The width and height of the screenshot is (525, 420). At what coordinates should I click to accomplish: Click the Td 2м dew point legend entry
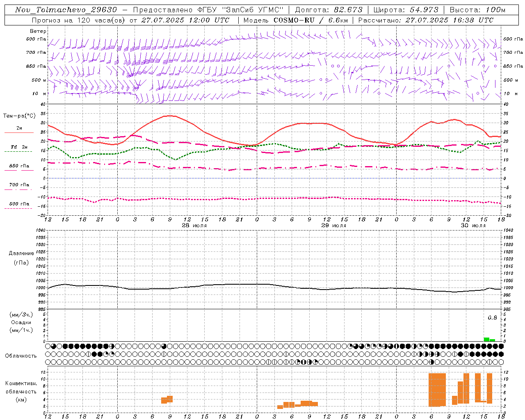(19, 147)
